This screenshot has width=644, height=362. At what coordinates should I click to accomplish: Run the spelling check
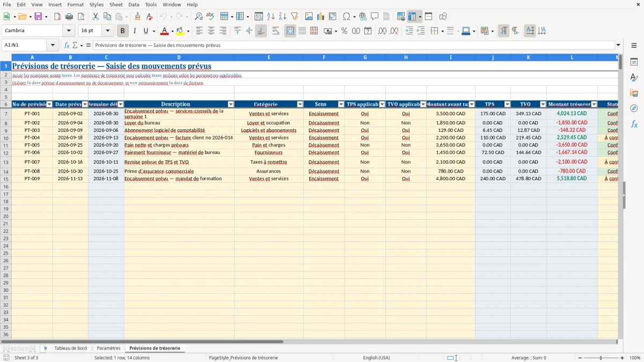[210, 17]
